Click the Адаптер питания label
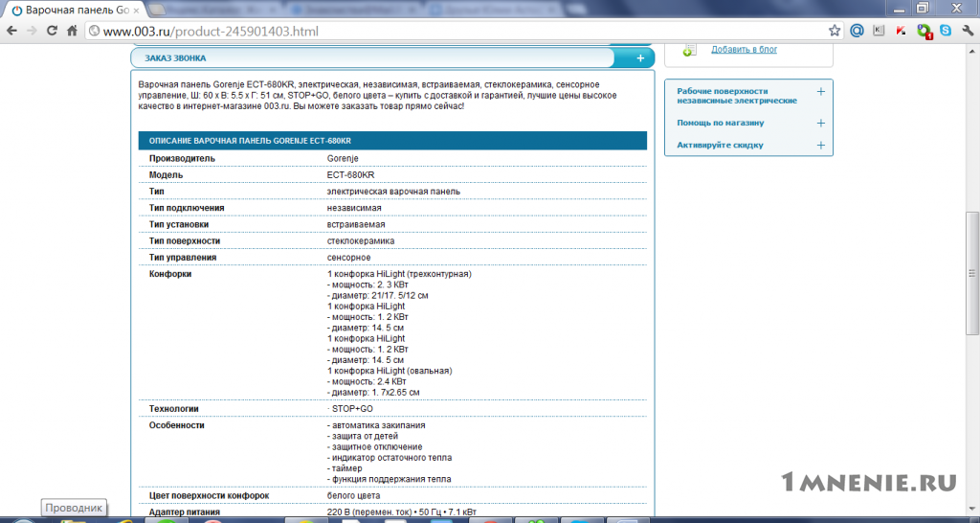The width and height of the screenshot is (980, 523). click(184, 512)
